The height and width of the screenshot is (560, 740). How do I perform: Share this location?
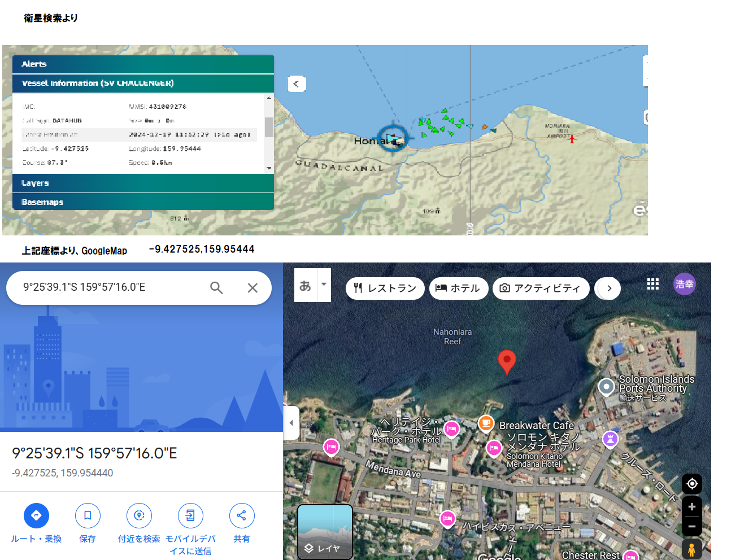(242, 515)
